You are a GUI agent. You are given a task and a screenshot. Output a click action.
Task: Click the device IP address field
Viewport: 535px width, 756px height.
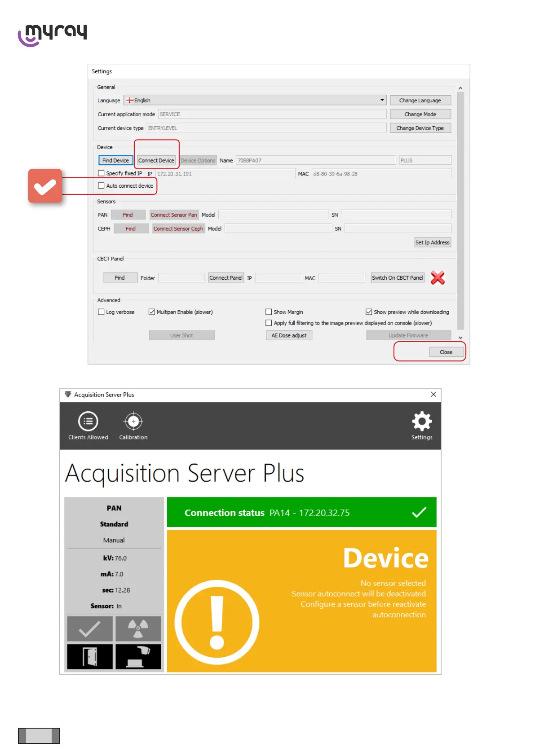tap(225, 174)
